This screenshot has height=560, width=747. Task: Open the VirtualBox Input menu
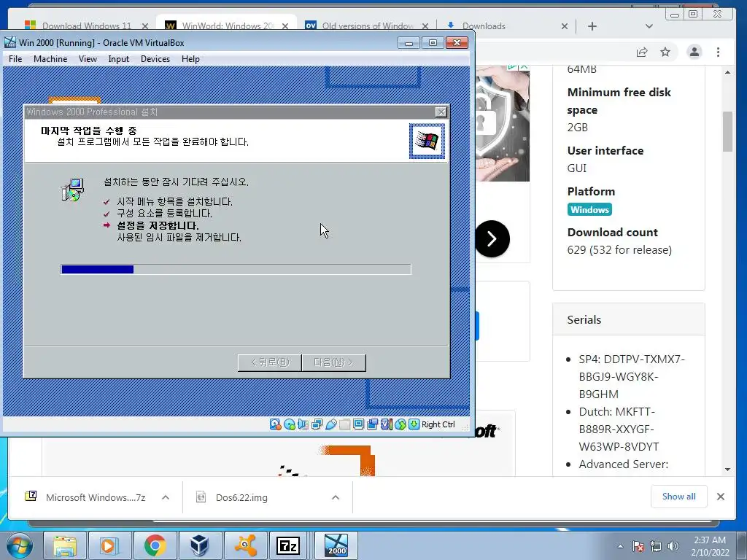pyautogui.click(x=118, y=59)
